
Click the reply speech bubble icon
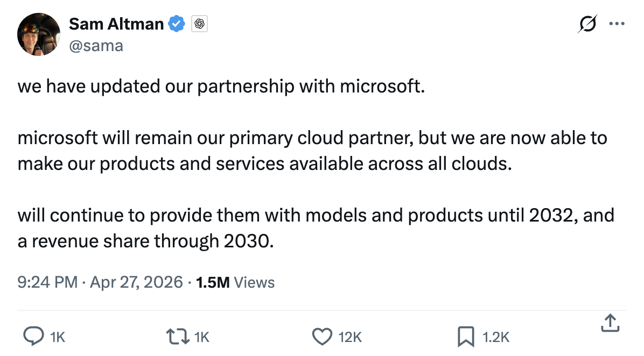[34, 334]
